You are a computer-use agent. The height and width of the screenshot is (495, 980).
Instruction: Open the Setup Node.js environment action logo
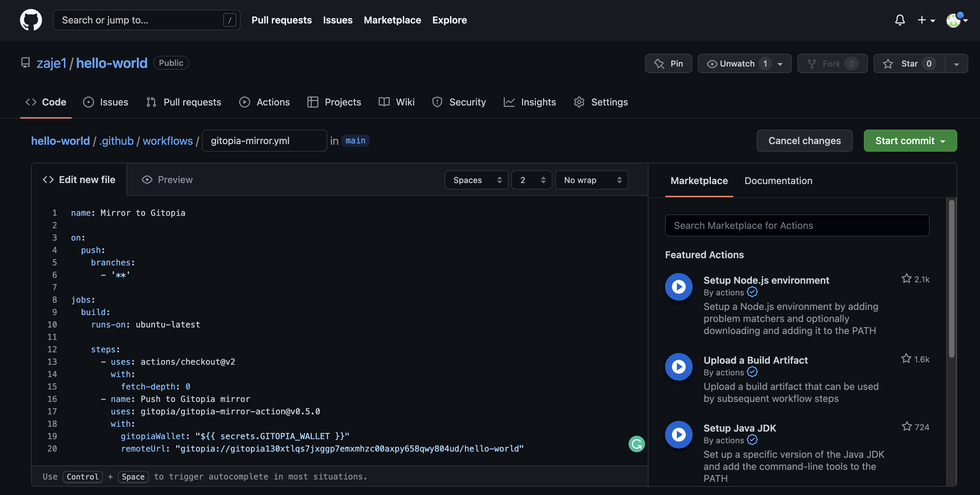coord(679,286)
